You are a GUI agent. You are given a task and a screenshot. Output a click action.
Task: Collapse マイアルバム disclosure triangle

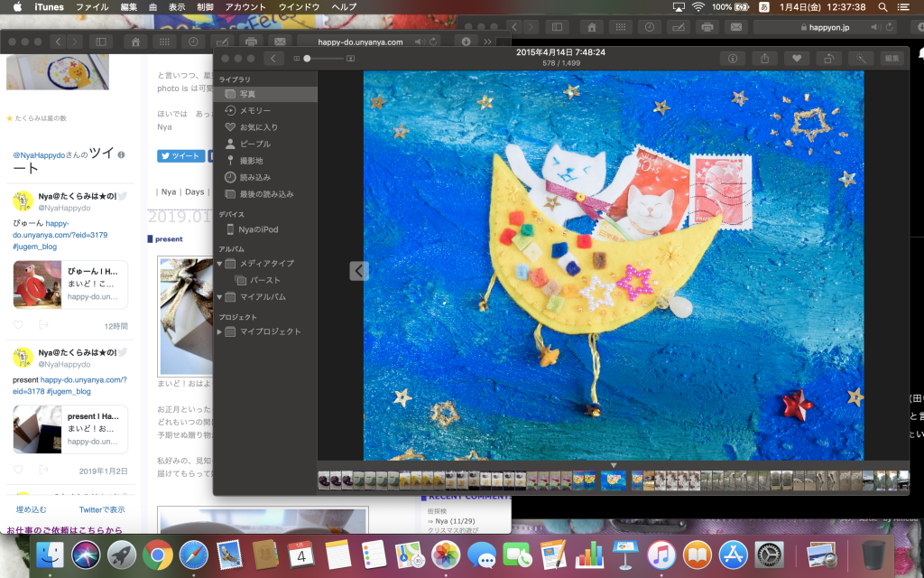tap(220, 297)
